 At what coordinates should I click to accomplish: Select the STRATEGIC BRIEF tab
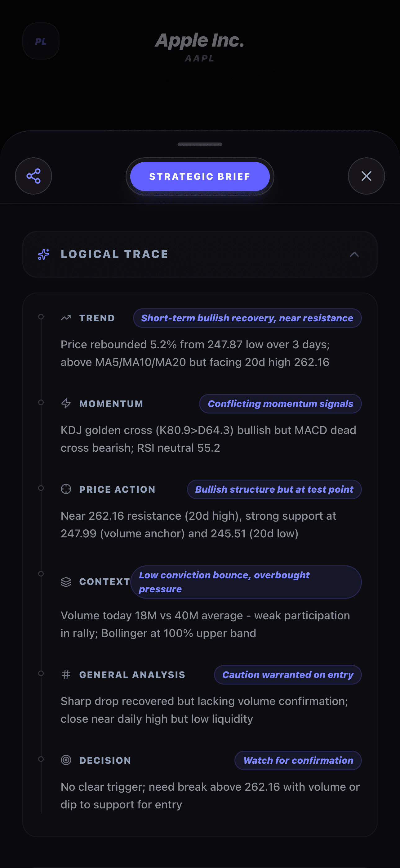199,176
